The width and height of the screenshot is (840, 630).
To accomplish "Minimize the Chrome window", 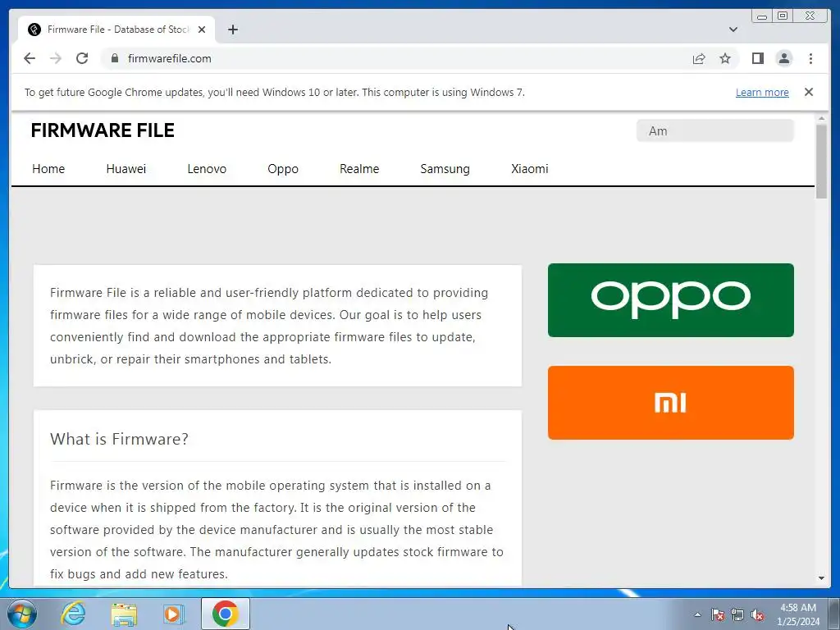I will point(762,16).
